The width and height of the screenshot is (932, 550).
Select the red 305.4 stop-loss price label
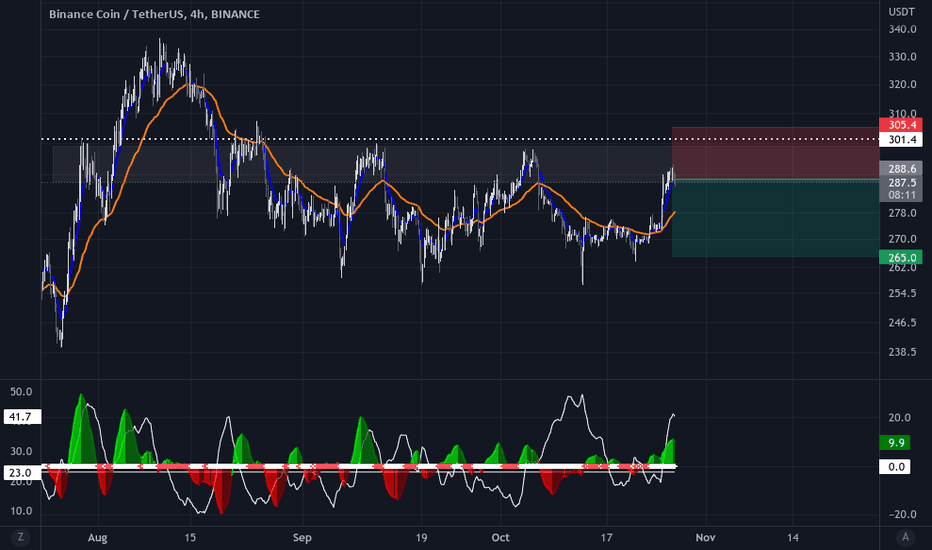(x=901, y=125)
